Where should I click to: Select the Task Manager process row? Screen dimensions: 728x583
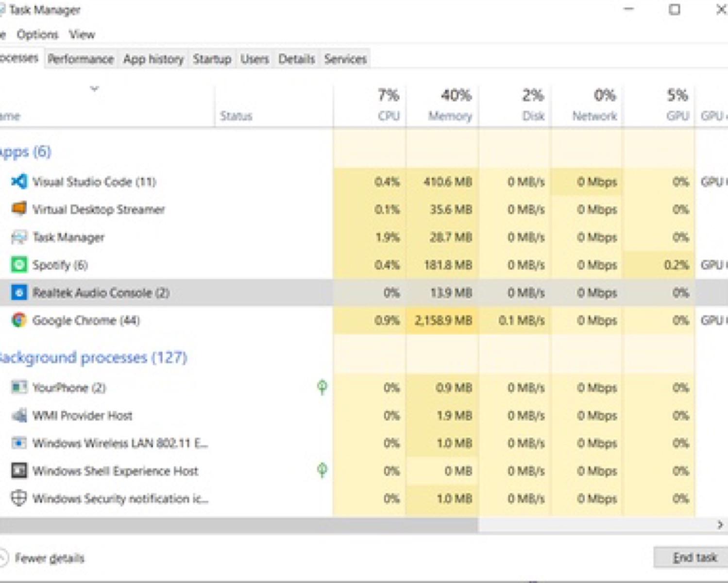pyautogui.click(x=364, y=237)
